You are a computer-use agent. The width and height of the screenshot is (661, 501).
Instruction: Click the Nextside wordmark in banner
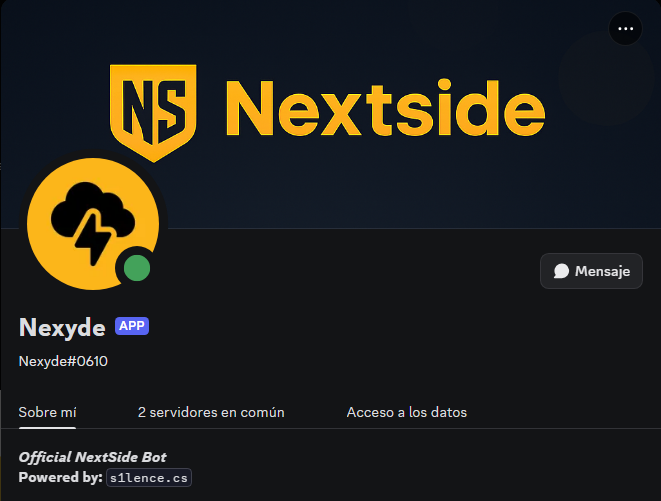386,108
